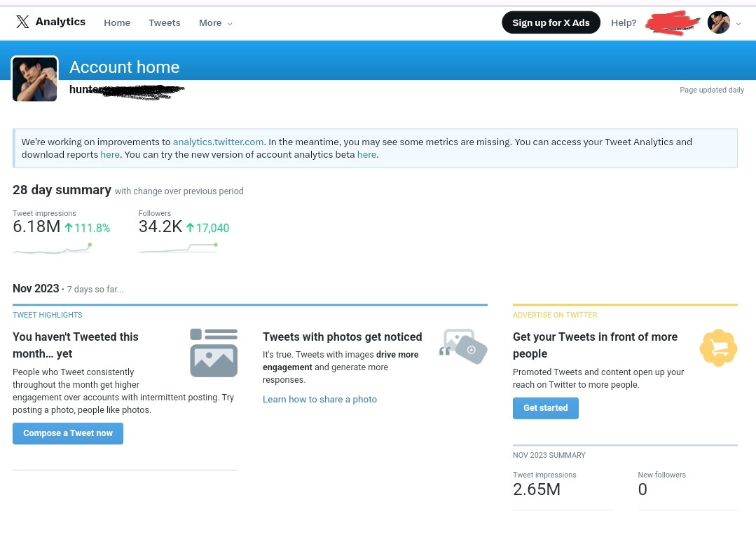Image resolution: width=756 pixels, height=549 pixels.
Task: Click the X logo icon
Action: (22, 22)
